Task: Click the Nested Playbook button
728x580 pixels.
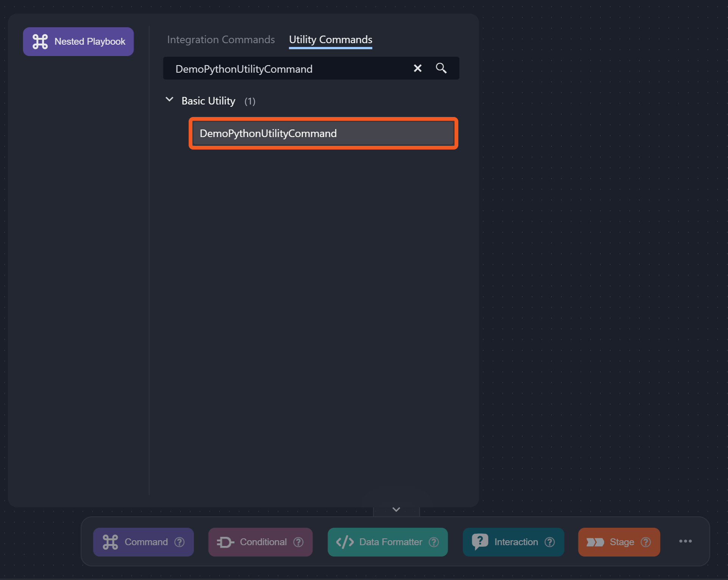Action: coord(78,42)
